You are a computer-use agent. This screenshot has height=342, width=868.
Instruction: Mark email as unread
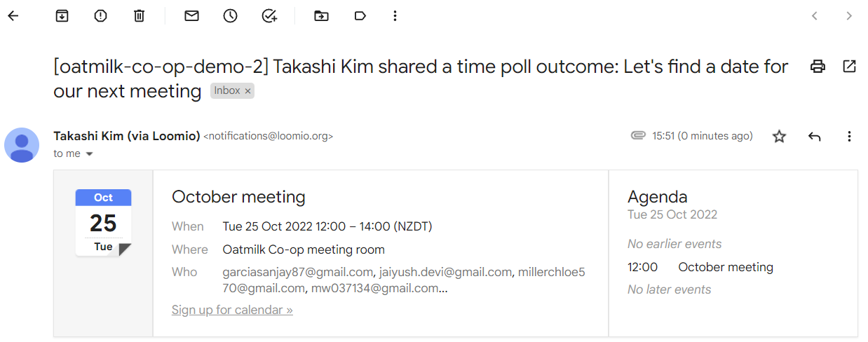[x=191, y=15]
